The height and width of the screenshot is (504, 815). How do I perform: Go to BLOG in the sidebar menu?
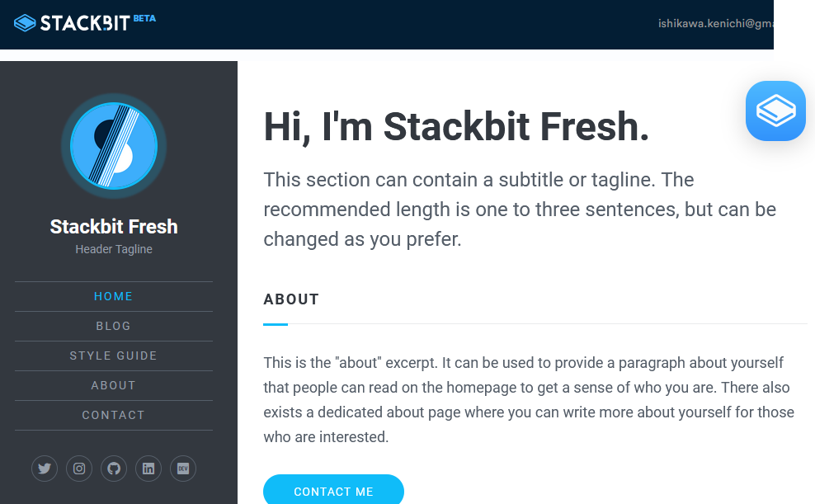114,326
